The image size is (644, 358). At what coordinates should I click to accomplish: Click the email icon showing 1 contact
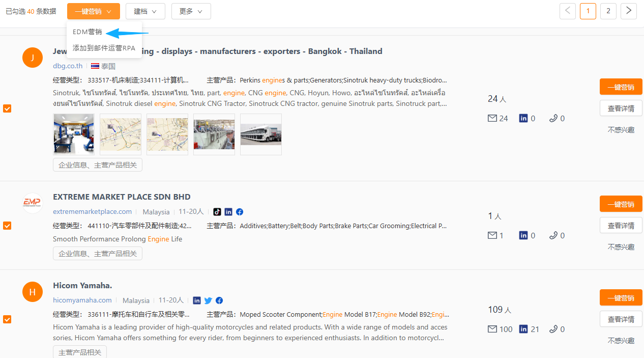pos(492,235)
